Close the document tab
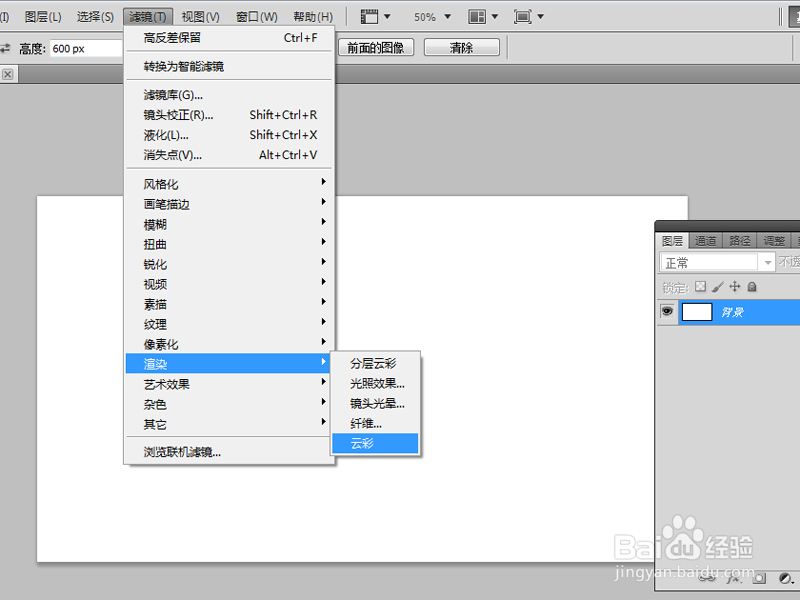Screen dimensions: 800x600 7,74
